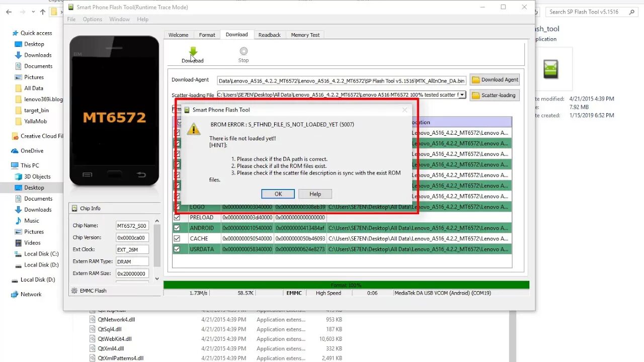Open 3D Objects folder in sidebar

[x=33, y=176]
